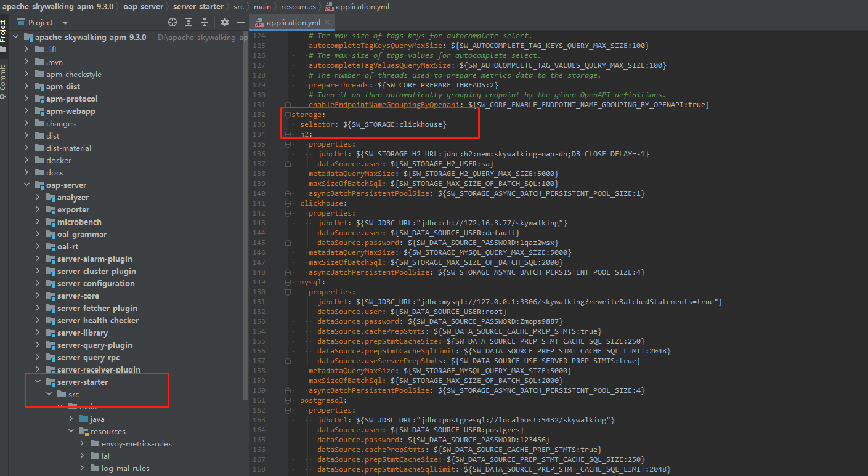
Task: Select the server-alarm-plugin module in tree
Action: [95, 259]
